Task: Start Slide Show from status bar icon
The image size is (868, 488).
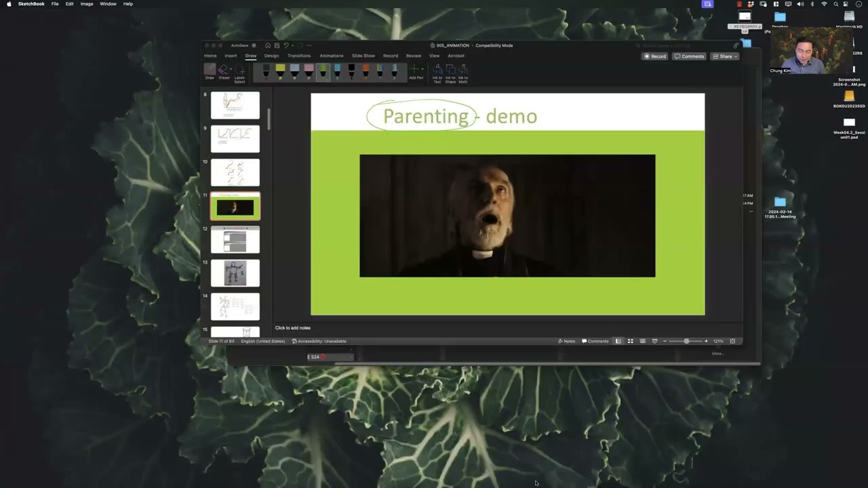Action: pos(654,341)
